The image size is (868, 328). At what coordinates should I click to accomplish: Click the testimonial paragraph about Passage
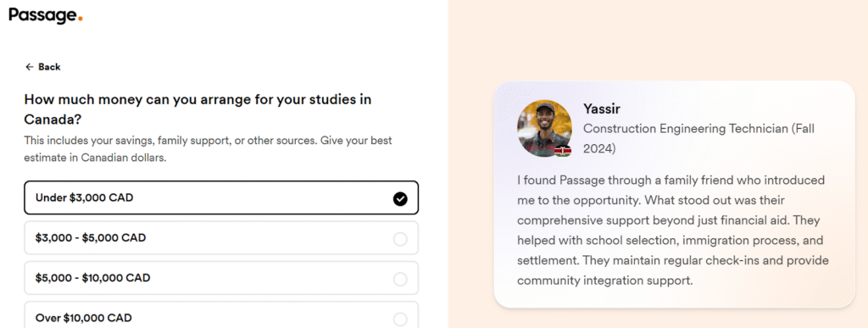[672, 230]
